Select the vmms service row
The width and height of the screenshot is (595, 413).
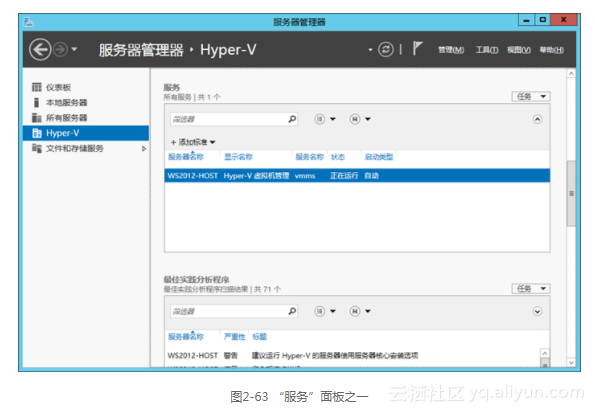pyautogui.click(x=357, y=175)
